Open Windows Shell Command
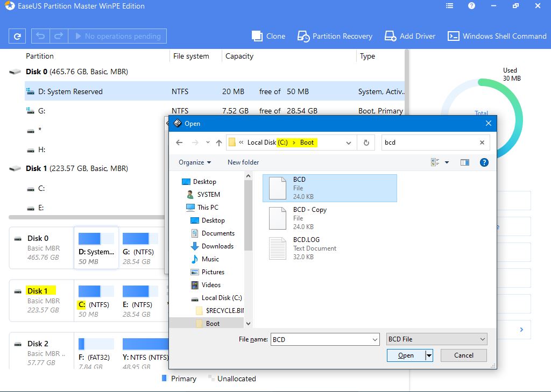 click(x=497, y=36)
